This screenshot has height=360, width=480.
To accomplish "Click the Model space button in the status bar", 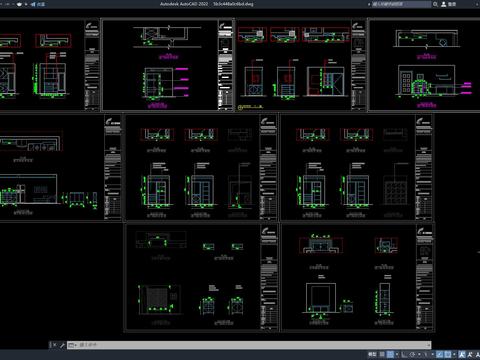I will (x=372, y=354).
